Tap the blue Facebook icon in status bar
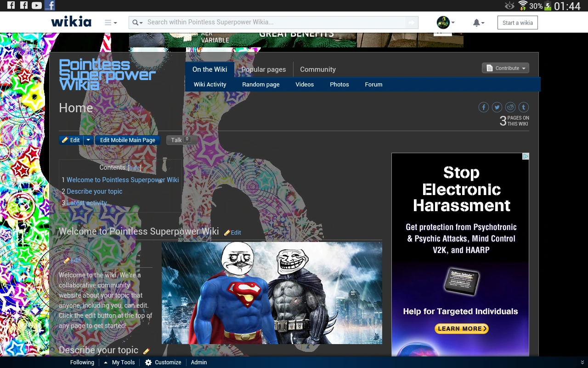The image size is (588, 368). pos(50,6)
